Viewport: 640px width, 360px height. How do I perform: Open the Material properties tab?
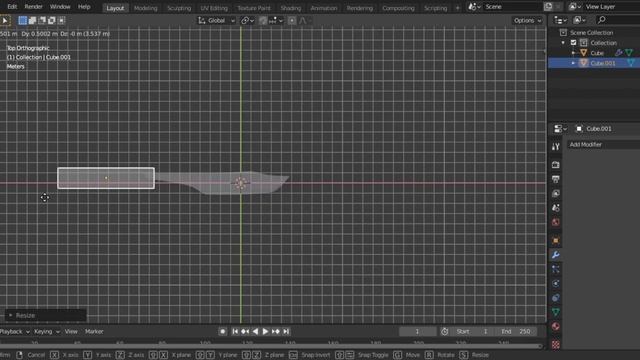point(556,327)
